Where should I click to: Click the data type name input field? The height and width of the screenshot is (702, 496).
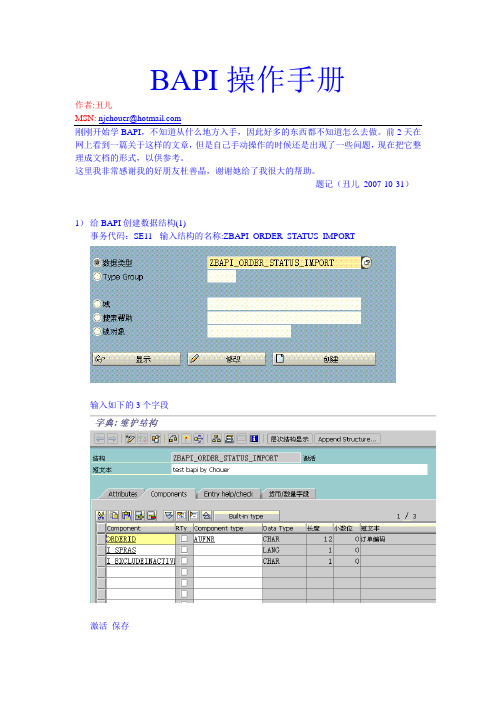click(284, 262)
